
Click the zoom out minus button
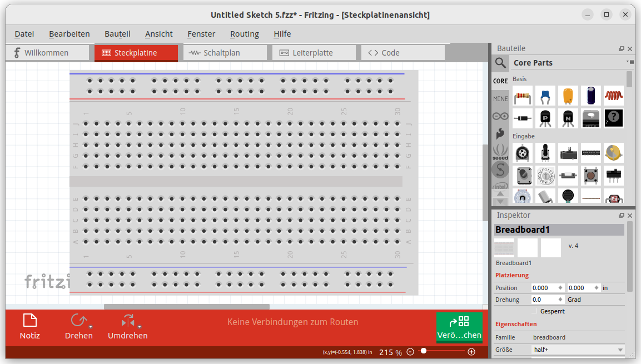click(410, 352)
